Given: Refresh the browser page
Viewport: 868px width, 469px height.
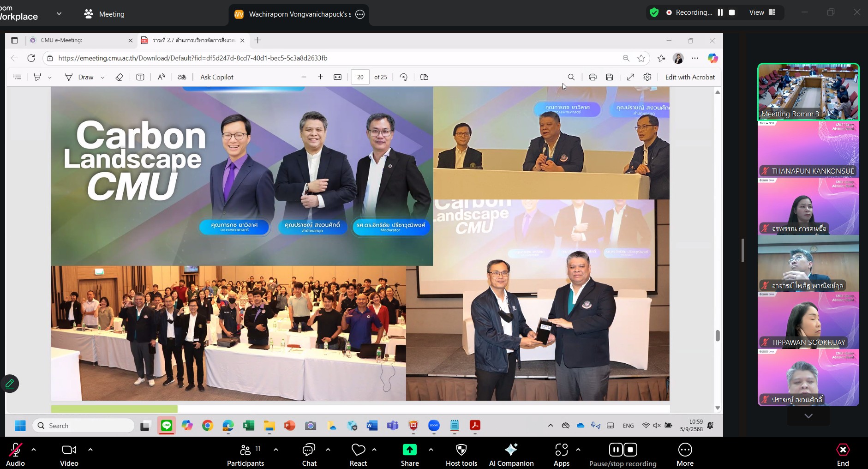Looking at the screenshot, I should coord(31,58).
